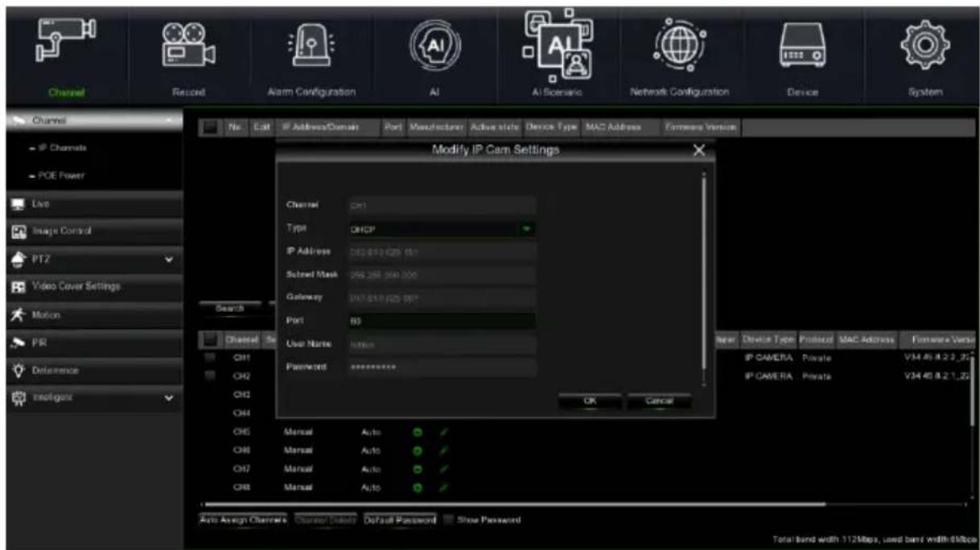Click the User Name field
Viewport: 980px width, 550px height.
coord(441,344)
